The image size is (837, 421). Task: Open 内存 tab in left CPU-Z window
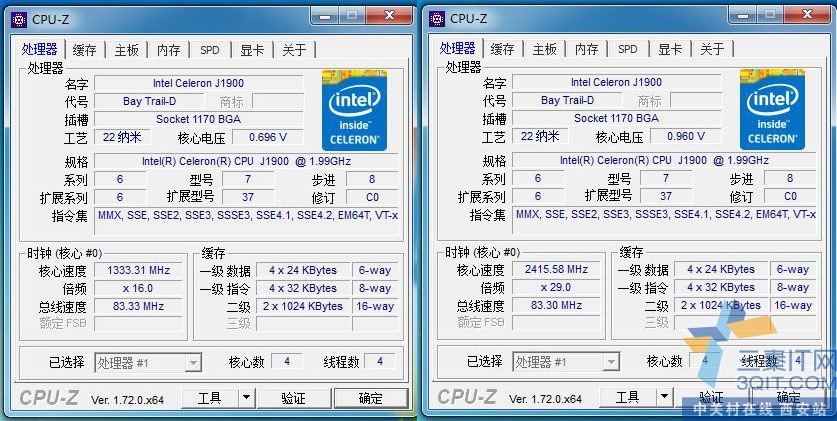[x=169, y=50]
